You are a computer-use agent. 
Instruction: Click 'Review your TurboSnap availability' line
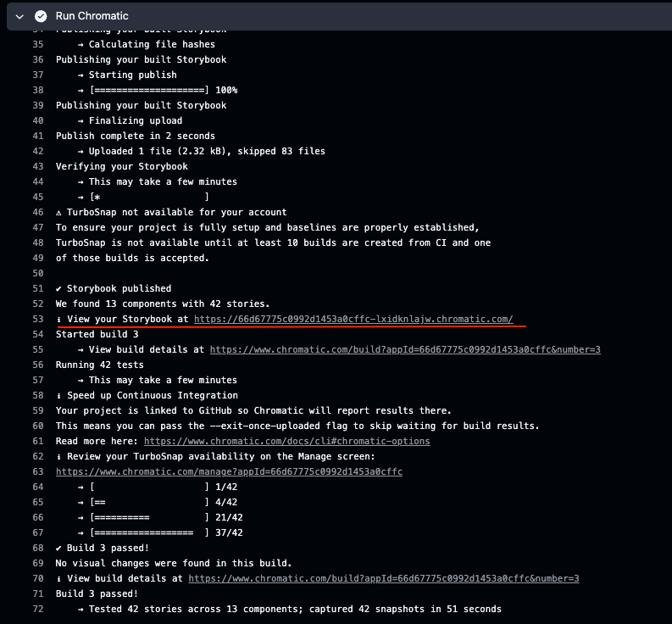click(215, 456)
